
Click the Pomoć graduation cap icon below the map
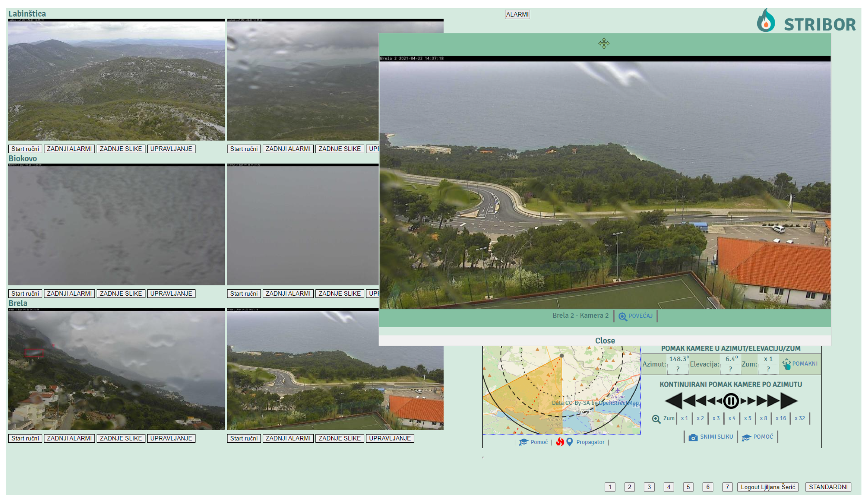[x=523, y=442]
